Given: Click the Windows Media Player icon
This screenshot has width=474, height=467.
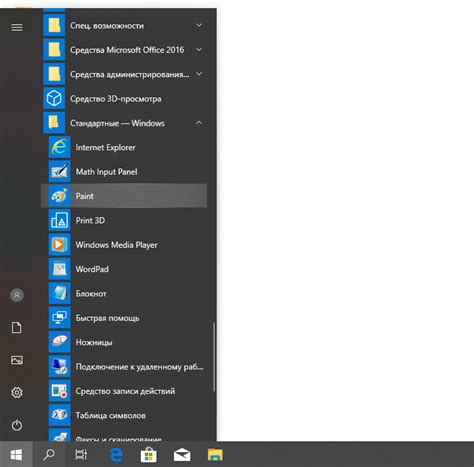Looking at the screenshot, I should (59, 245).
